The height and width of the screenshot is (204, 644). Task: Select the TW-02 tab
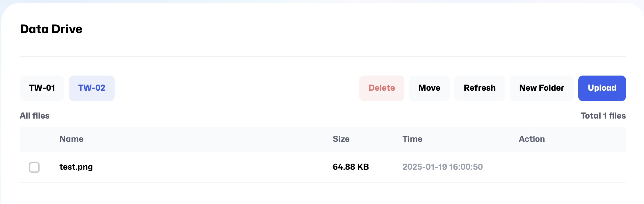(92, 88)
